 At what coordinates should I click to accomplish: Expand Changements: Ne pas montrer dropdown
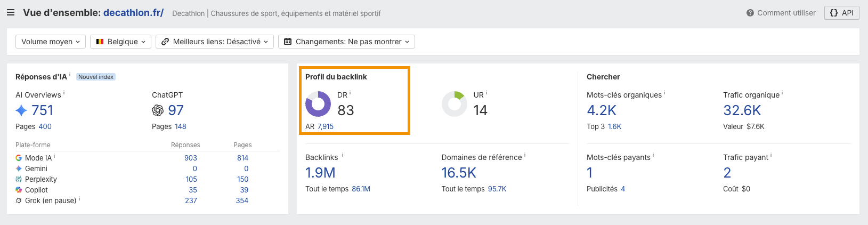[346, 42]
